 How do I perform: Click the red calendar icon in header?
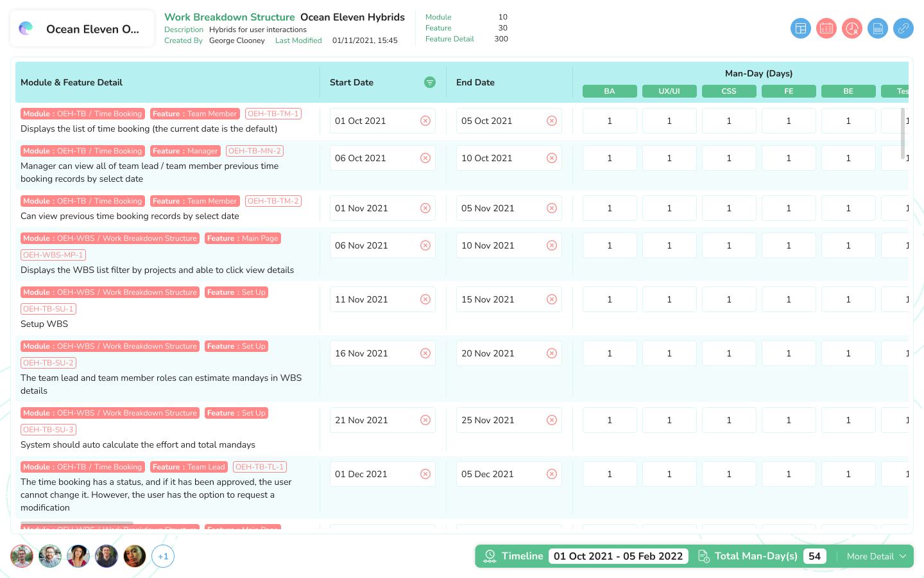pos(826,28)
